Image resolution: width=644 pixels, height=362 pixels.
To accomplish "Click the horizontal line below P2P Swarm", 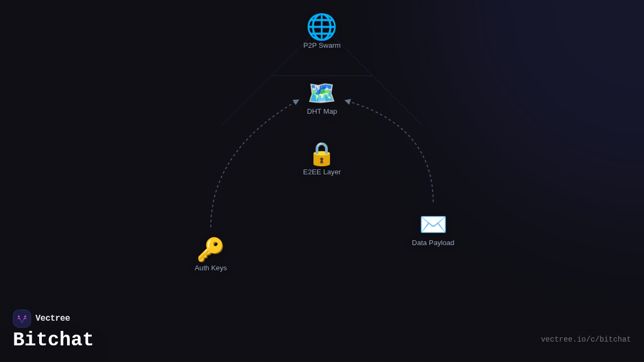I will coord(322,76).
